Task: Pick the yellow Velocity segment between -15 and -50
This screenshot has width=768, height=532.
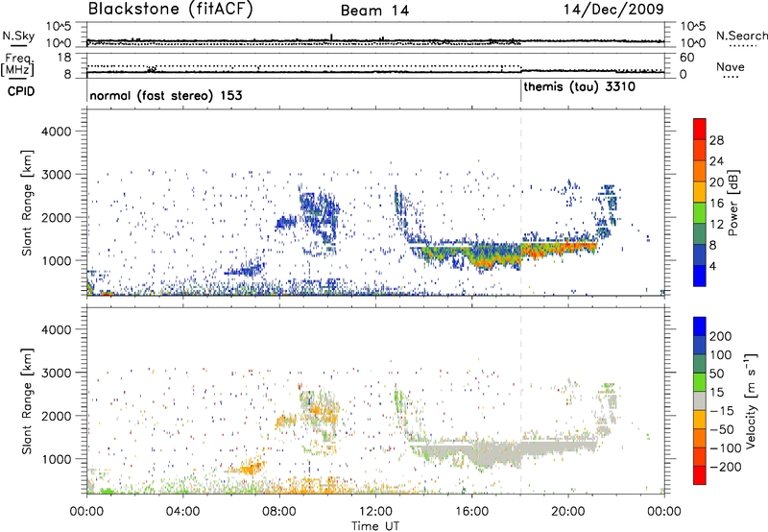Action: [700, 420]
